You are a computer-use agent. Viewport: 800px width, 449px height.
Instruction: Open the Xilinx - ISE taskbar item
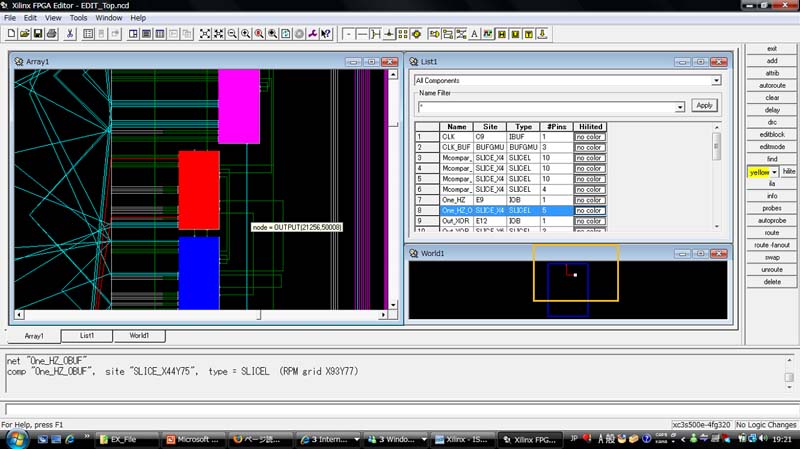[x=463, y=439]
